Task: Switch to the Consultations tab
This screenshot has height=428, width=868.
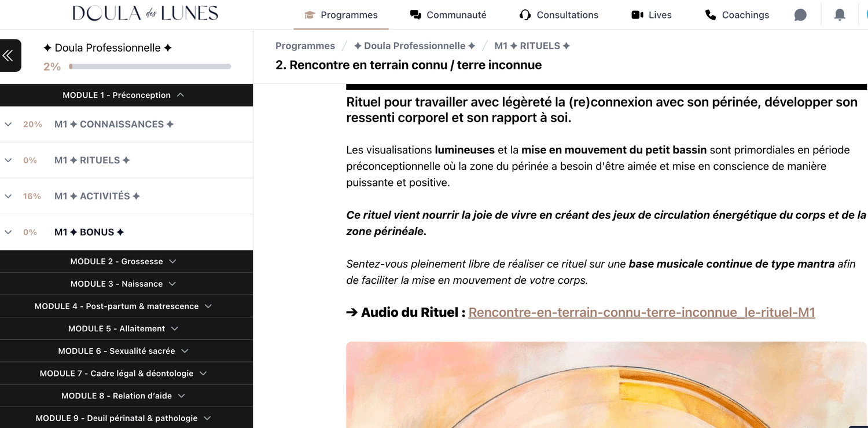Action: 560,15
